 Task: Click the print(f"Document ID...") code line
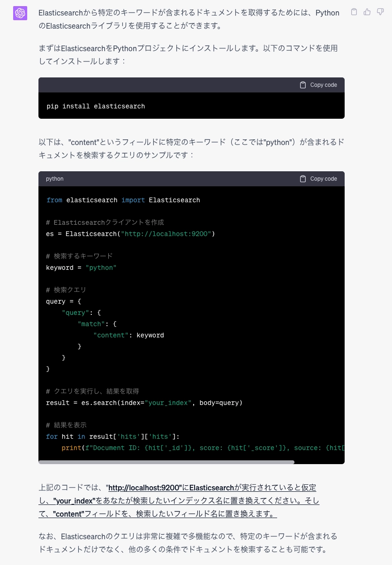[x=203, y=448]
